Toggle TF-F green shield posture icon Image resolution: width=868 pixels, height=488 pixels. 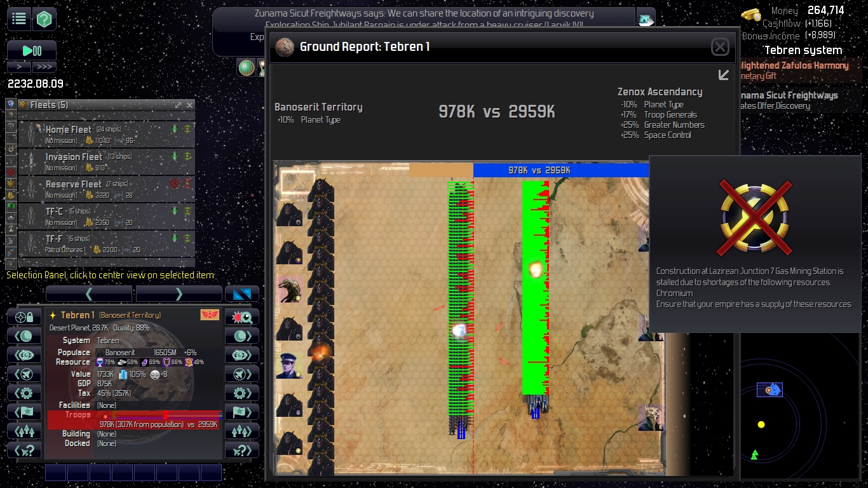(x=175, y=238)
